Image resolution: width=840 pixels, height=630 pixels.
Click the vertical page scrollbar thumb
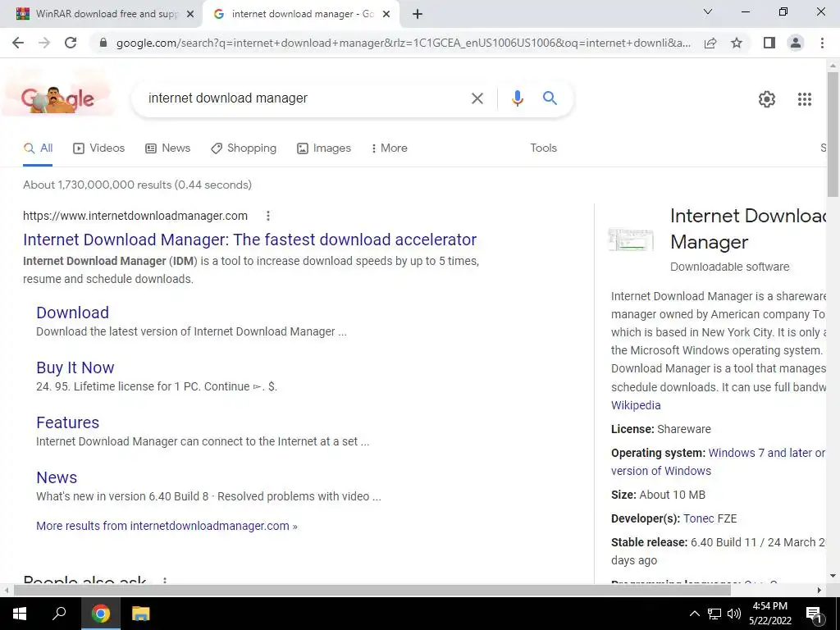pyautogui.click(x=833, y=134)
